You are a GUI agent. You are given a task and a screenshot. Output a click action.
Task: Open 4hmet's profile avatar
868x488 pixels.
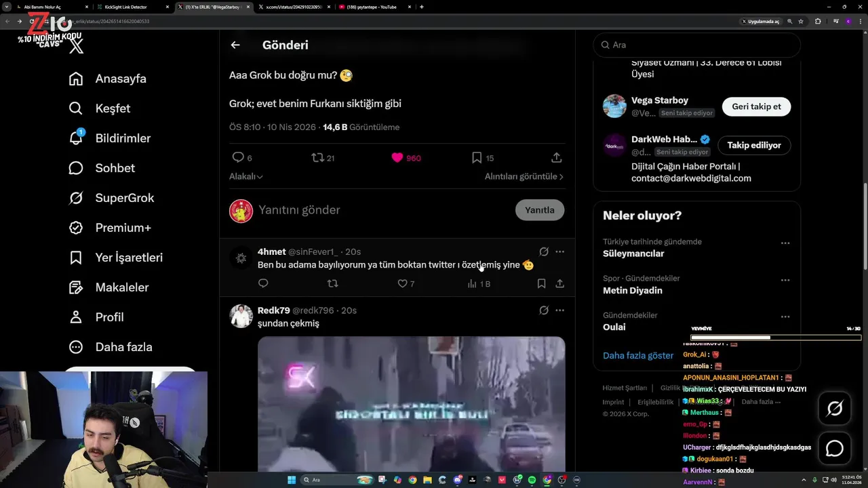click(x=241, y=258)
